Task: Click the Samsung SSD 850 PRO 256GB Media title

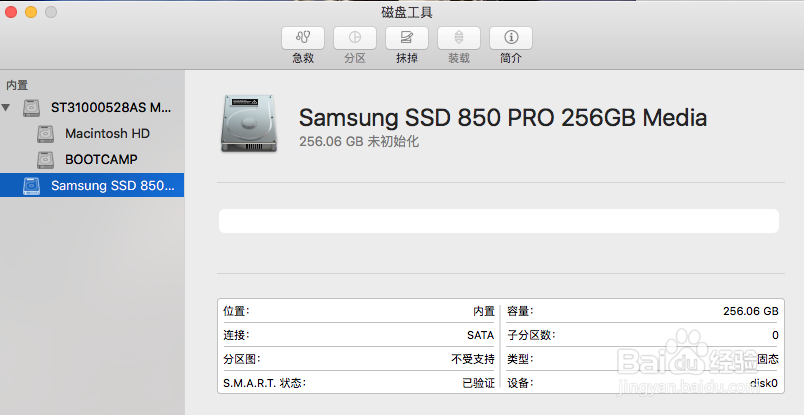Action: [x=503, y=117]
